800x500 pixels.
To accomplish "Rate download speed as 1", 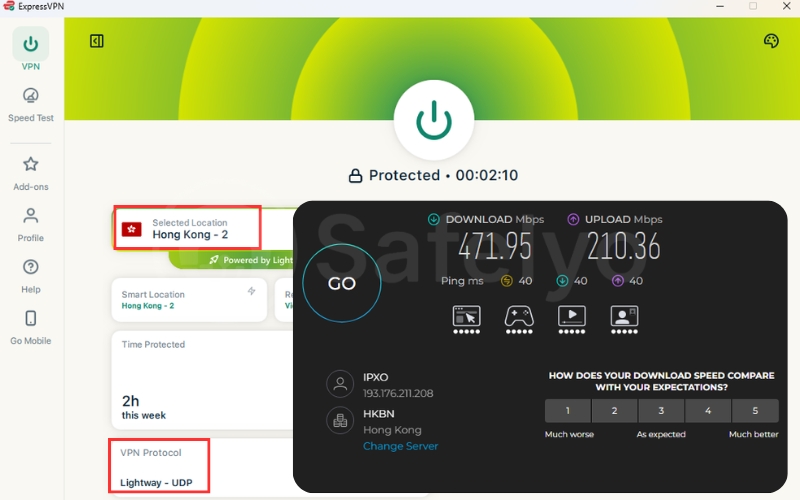I will [567, 411].
